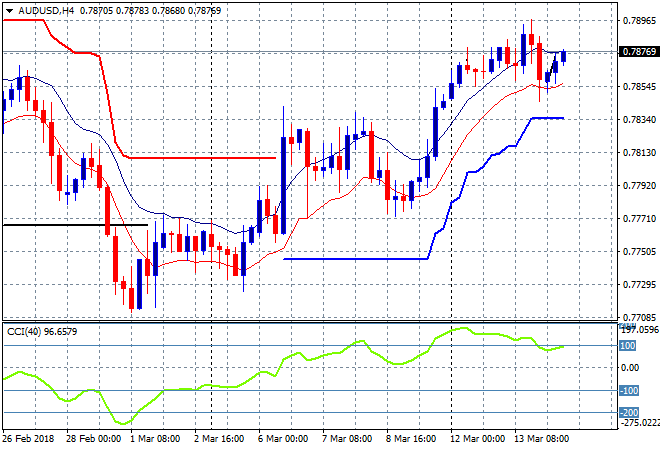Click the price scale label 0.77295
This screenshot has height=450, width=660.
(639, 285)
